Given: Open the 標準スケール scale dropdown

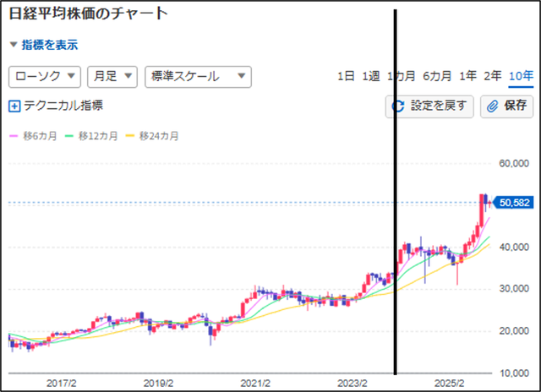Looking at the screenshot, I should pos(198,77).
